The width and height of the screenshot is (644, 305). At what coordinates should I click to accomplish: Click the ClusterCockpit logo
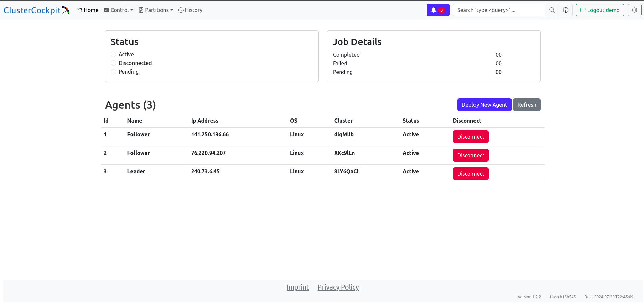pos(36,10)
